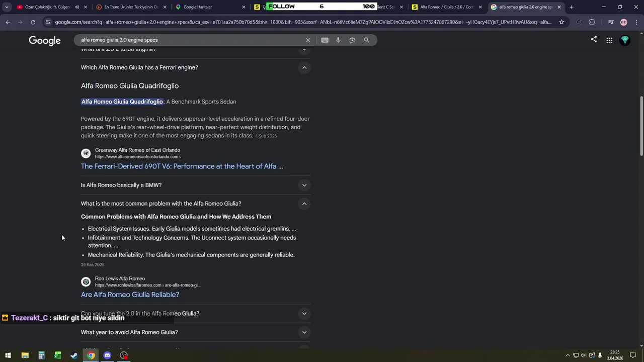Open Steam from taskbar
This screenshot has width=644, height=362.
(74, 355)
